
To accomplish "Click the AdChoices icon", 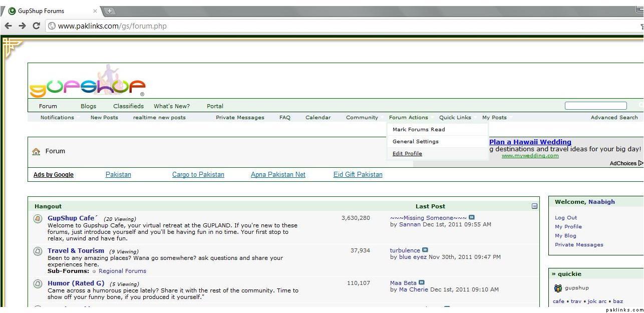I will click(x=640, y=163).
